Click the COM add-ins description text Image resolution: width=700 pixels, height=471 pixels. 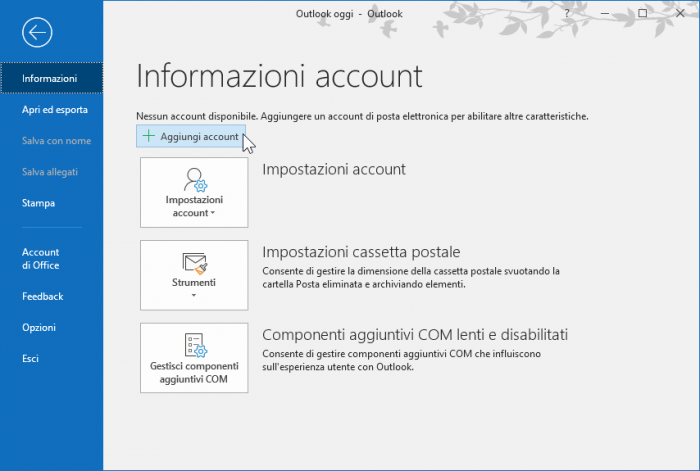click(x=401, y=360)
